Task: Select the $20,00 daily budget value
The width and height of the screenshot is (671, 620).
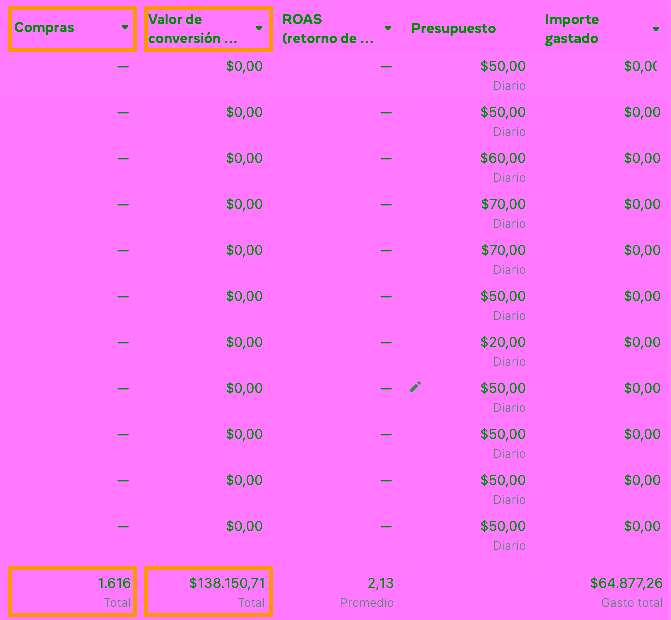Action: point(502,342)
